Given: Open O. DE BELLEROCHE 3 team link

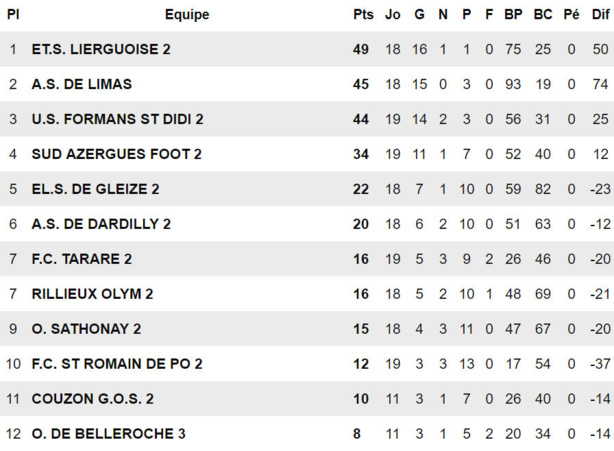Looking at the screenshot, I should tap(108, 434).
